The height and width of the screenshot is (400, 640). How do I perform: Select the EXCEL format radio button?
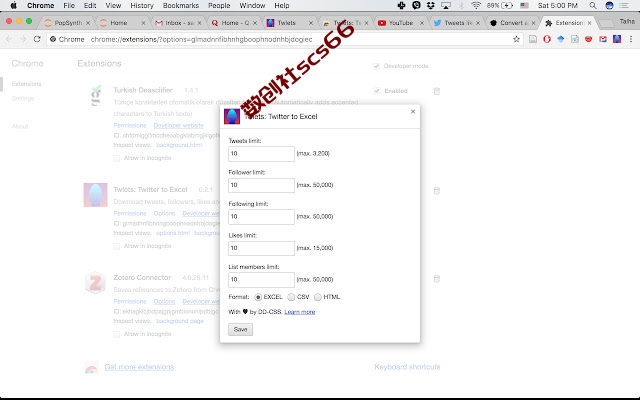tap(258, 297)
